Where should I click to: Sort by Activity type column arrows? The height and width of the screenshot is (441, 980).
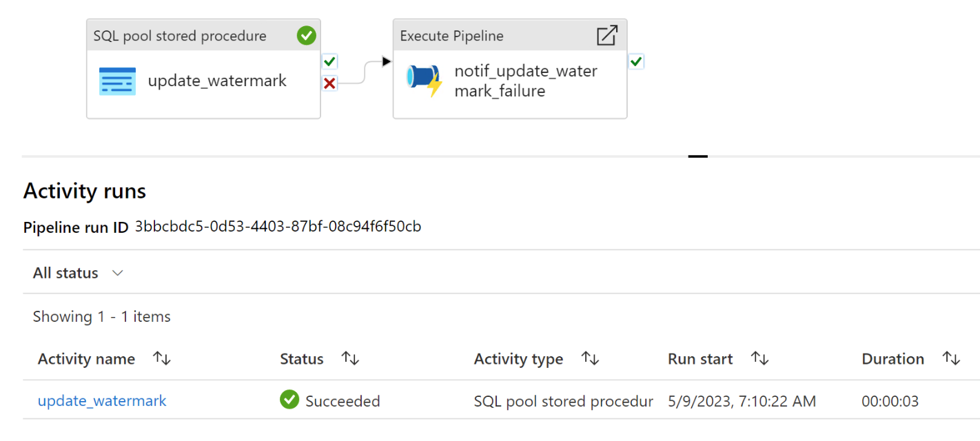pyautogui.click(x=590, y=359)
